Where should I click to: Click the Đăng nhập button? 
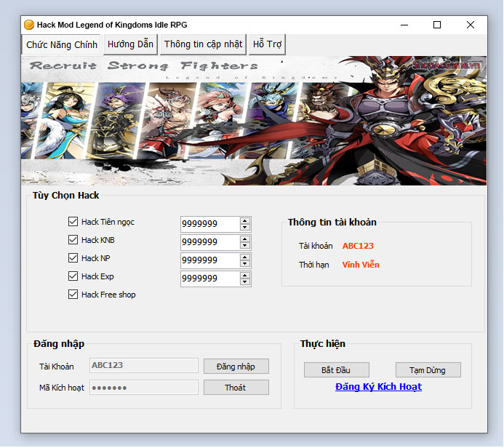coord(236,367)
